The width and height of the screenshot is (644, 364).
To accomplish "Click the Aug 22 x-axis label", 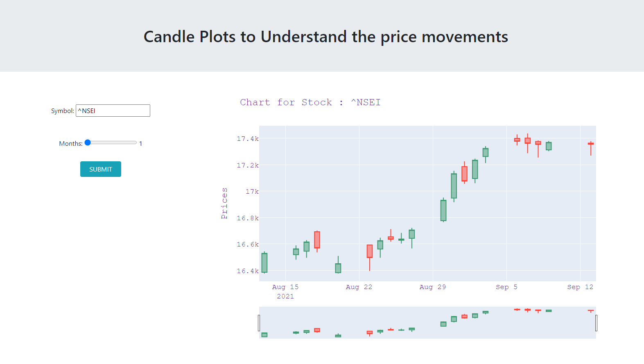I will 359,287.
